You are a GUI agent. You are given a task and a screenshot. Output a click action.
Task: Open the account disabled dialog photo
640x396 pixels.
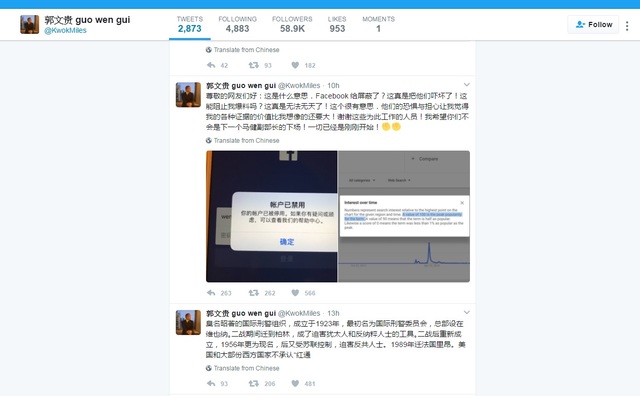click(271, 216)
